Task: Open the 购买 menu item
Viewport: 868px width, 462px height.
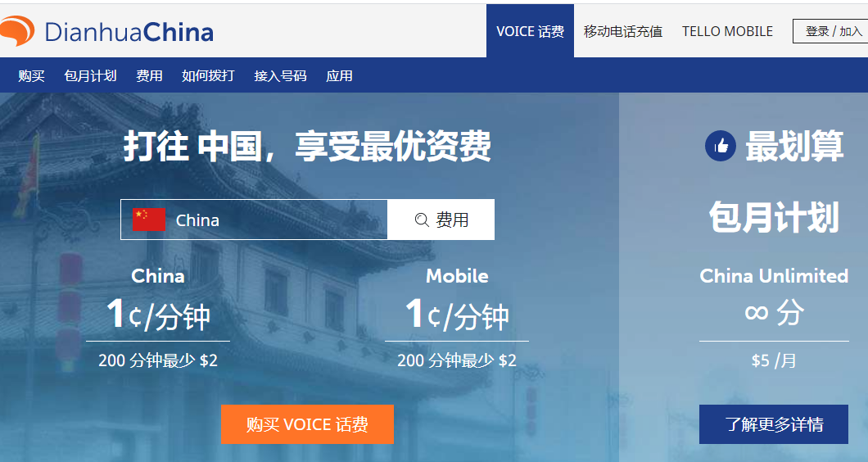Action: pyautogui.click(x=31, y=76)
